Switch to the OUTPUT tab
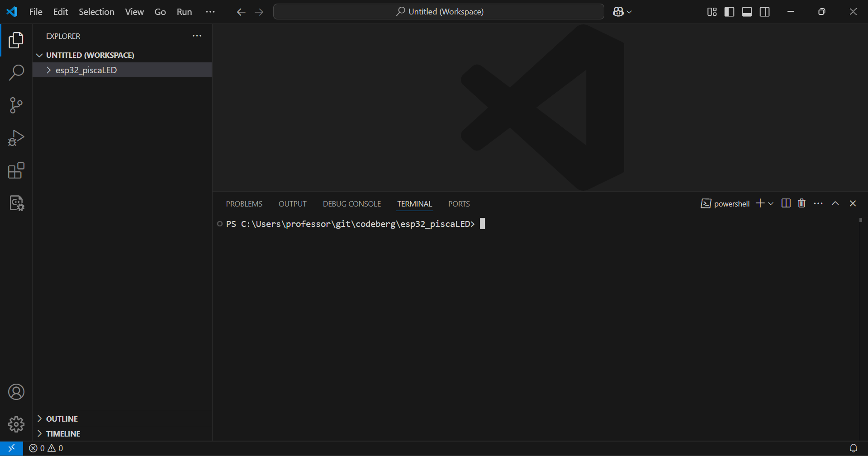The height and width of the screenshot is (456, 868). tap(293, 204)
